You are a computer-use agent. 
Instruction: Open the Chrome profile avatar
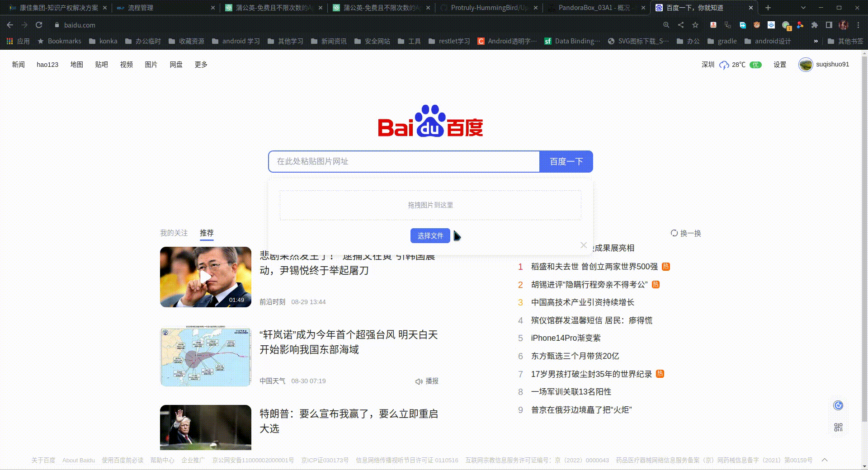tap(844, 25)
